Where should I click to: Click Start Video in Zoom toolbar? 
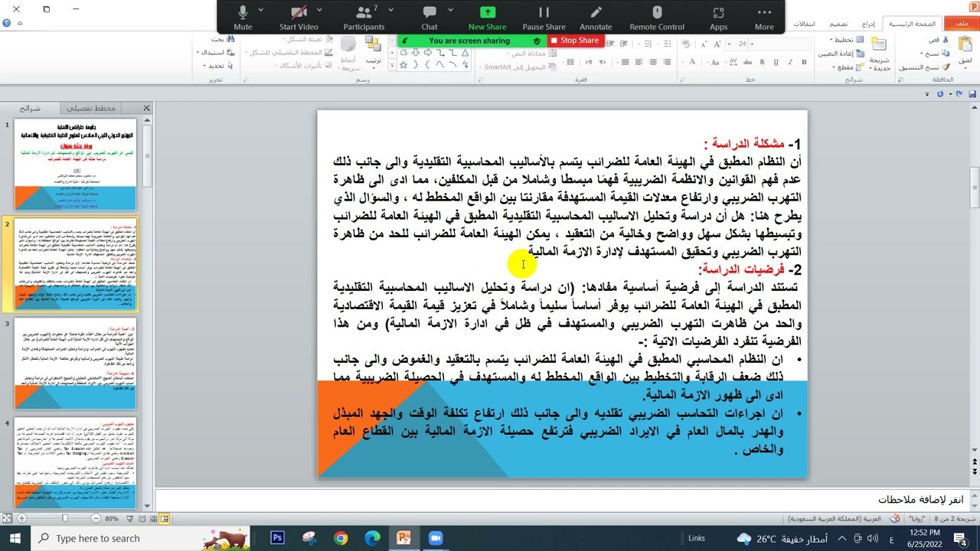(299, 18)
